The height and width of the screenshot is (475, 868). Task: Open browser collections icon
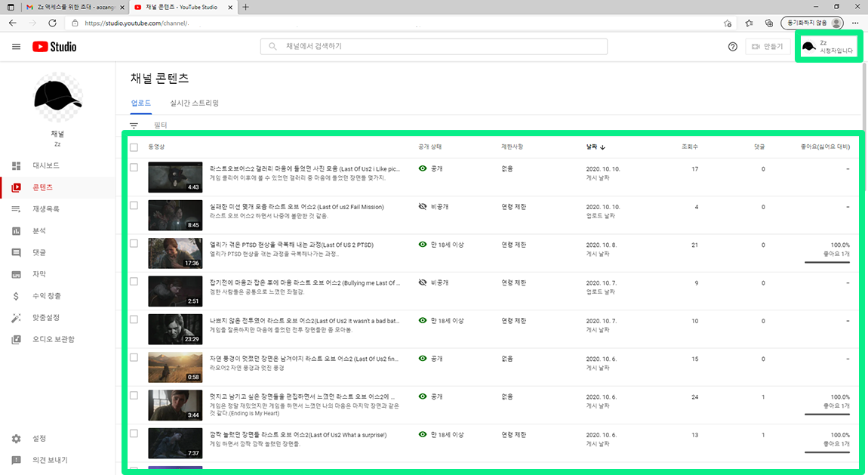point(769,23)
